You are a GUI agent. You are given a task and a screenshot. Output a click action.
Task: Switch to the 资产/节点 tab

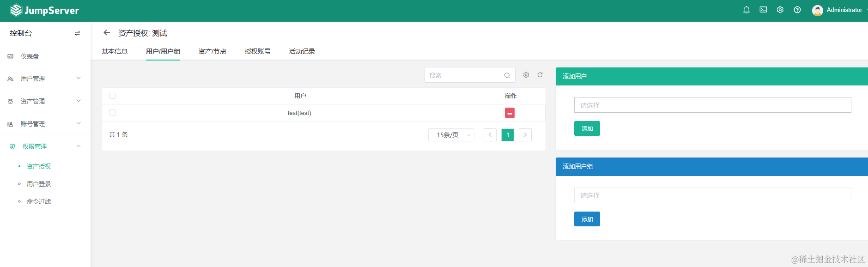tap(212, 51)
